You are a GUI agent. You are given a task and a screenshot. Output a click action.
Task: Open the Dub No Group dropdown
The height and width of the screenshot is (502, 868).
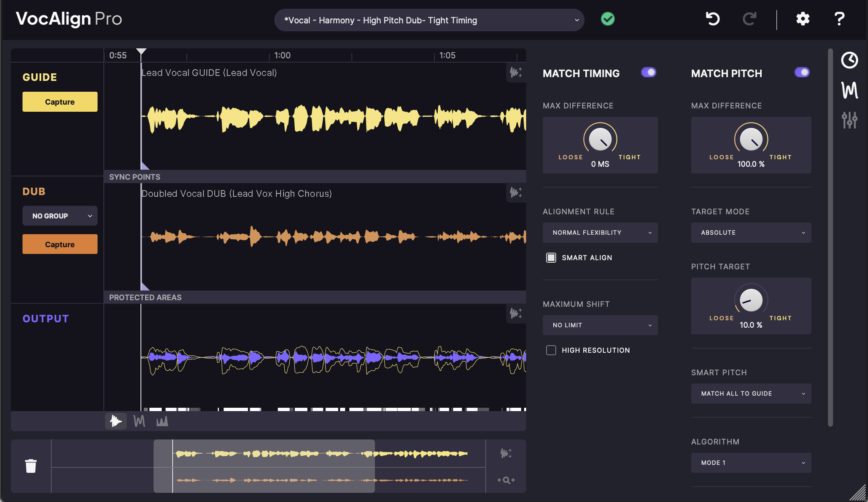(60, 216)
